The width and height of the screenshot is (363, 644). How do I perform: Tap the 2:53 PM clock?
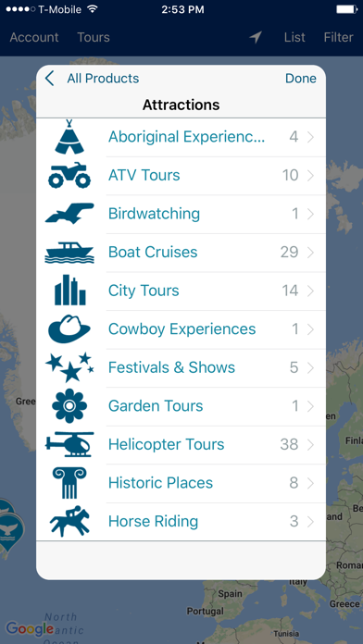[x=182, y=10]
